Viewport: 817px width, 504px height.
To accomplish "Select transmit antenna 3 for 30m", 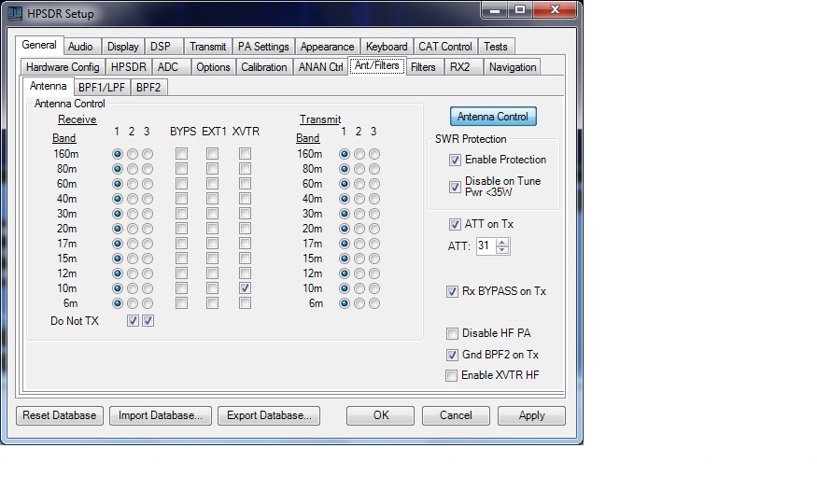I will pos(374,214).
